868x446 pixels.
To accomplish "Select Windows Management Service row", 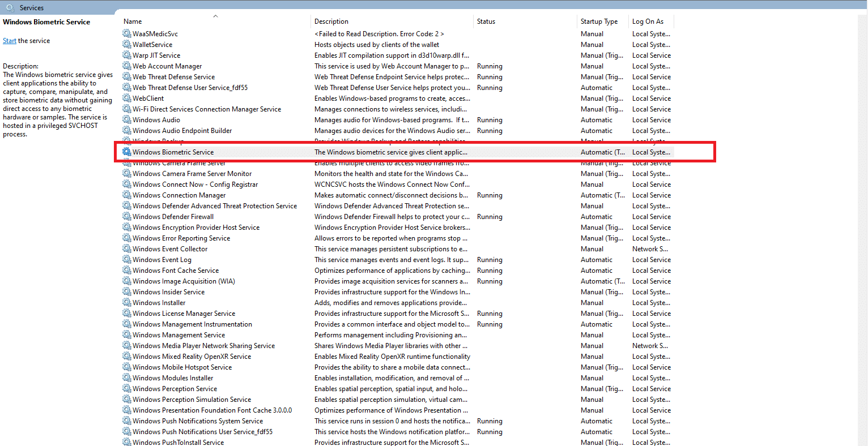I will point(179,335).
